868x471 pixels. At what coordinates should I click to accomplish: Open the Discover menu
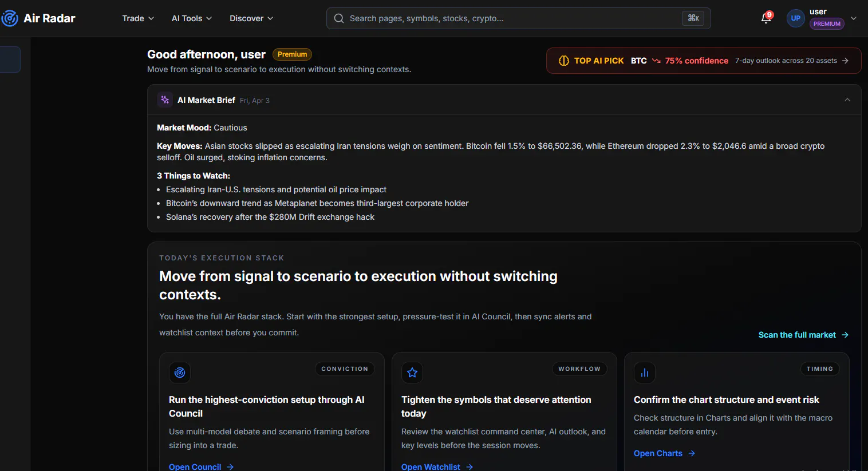251,18
